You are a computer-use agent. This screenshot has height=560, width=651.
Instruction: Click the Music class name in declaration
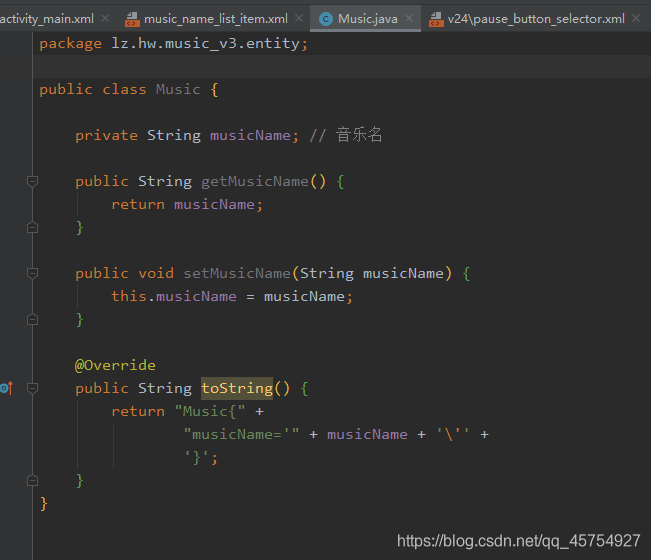[178, 89]
